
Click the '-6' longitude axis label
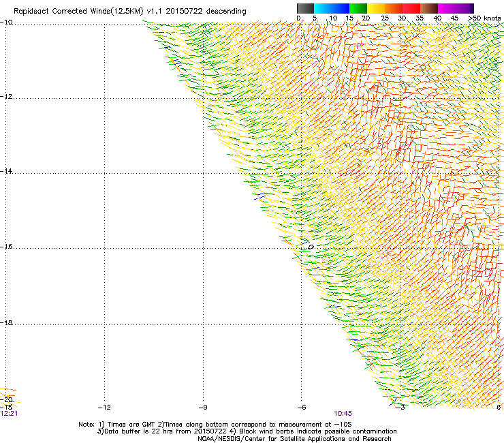302,408
